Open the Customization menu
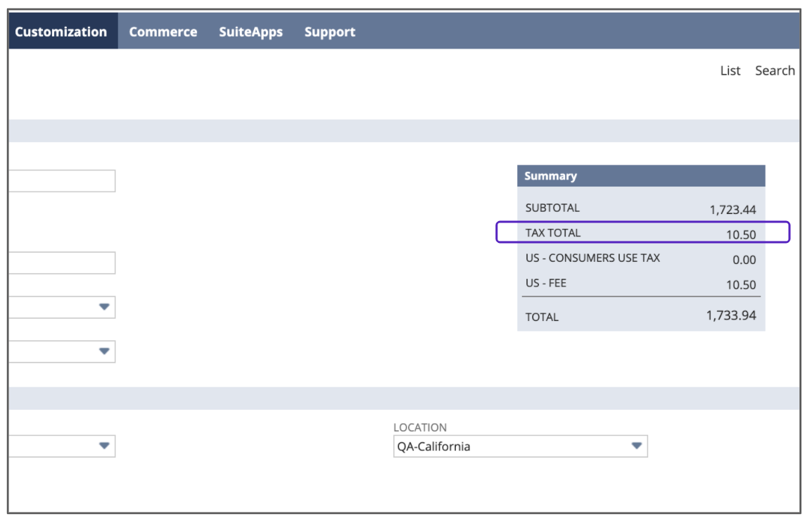Screen dimensions: 812x521 [x=61, y=32]
